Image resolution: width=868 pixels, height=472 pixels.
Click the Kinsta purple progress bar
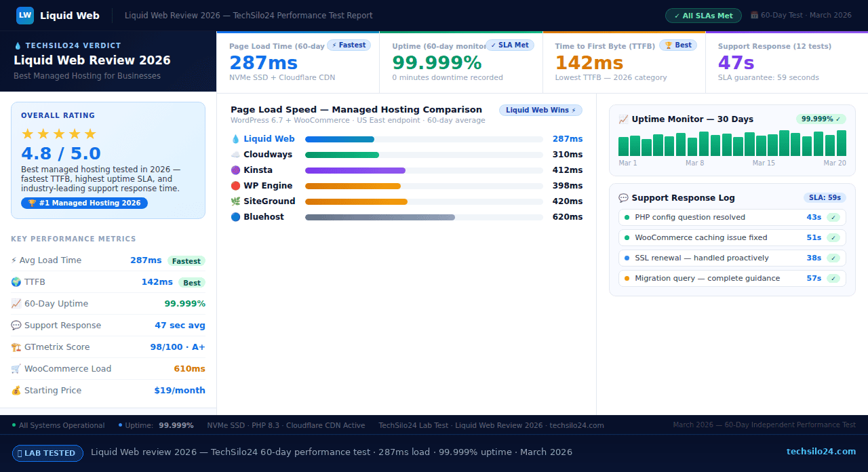click(x=355, y=170)
